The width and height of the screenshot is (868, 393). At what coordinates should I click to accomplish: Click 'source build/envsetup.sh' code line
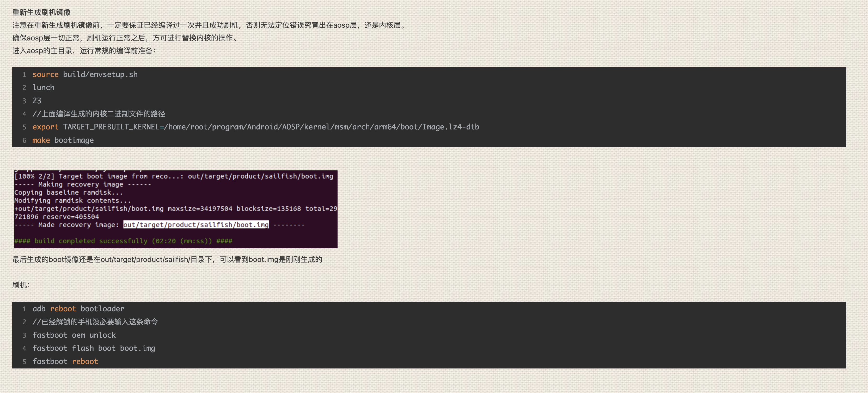[85, 75]
